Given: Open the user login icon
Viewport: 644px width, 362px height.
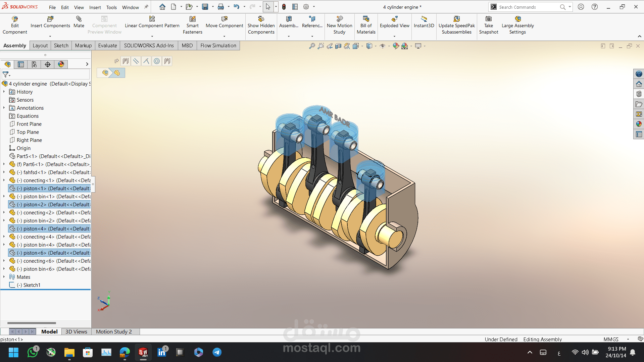Looking at the screenshot, I should tap(581, 7).
